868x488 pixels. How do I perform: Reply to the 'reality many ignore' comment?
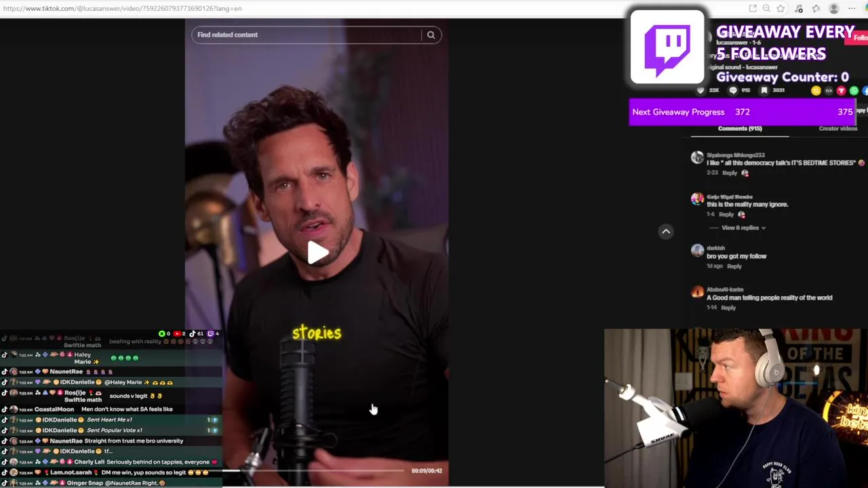pos(726,215)
